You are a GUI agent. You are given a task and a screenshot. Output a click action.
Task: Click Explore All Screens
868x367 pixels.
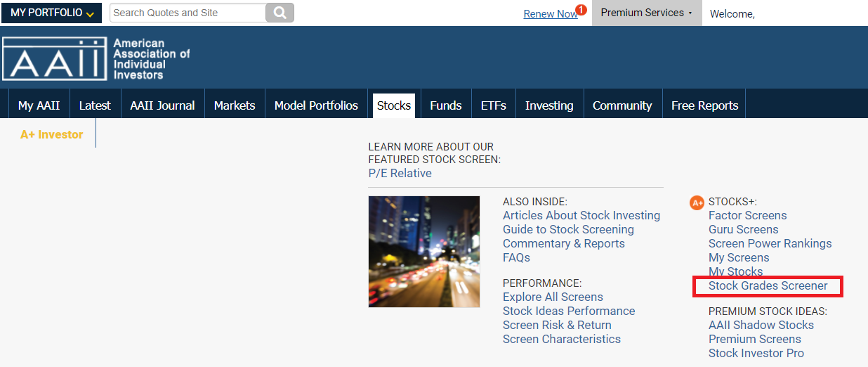pos(553,297)
